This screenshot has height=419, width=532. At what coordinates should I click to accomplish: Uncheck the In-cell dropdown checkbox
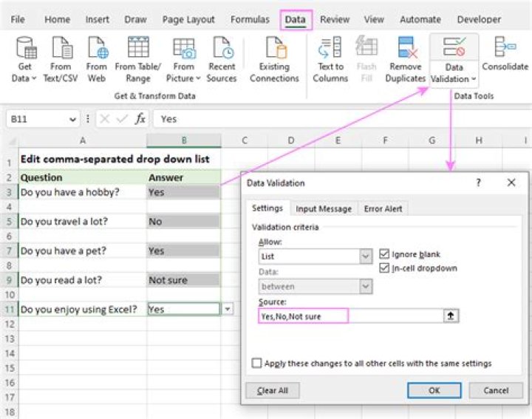[x=384, y=268]
